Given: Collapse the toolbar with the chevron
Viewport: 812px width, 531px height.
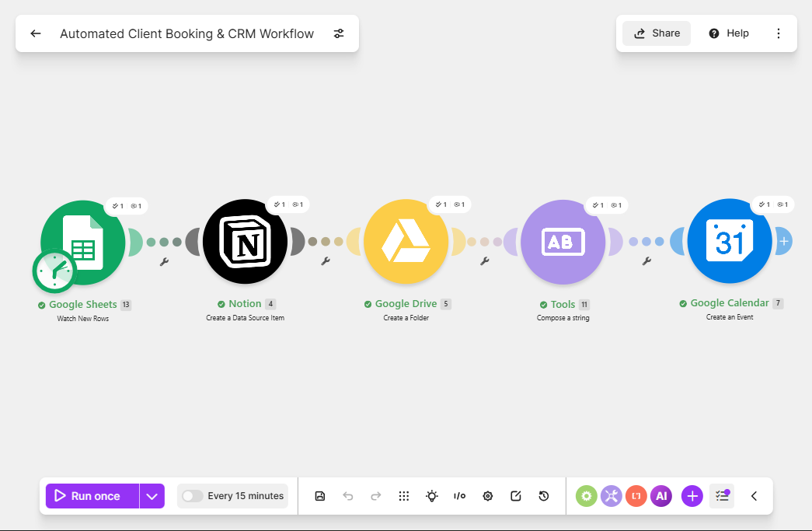Looking at the screenshot, I should [754, 496].
